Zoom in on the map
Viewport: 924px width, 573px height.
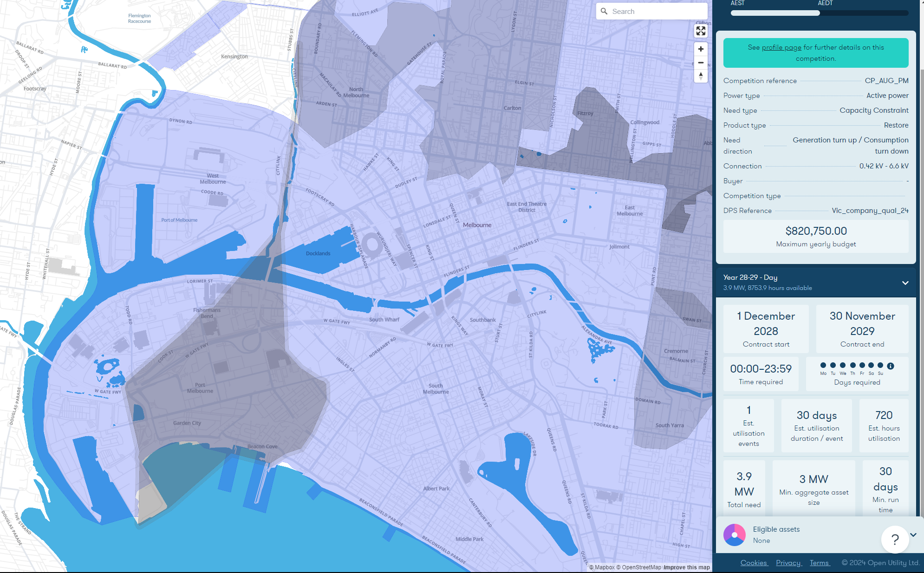tap(701, 49)
